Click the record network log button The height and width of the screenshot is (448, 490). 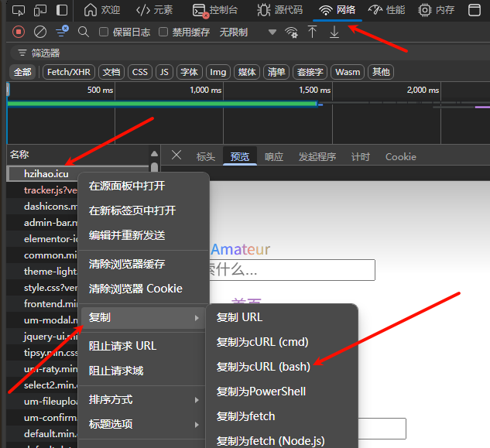(x=19, y=32)
